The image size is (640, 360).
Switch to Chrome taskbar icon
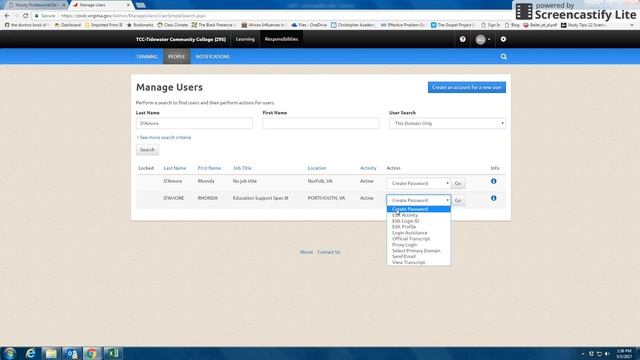[x=92, y=353]
